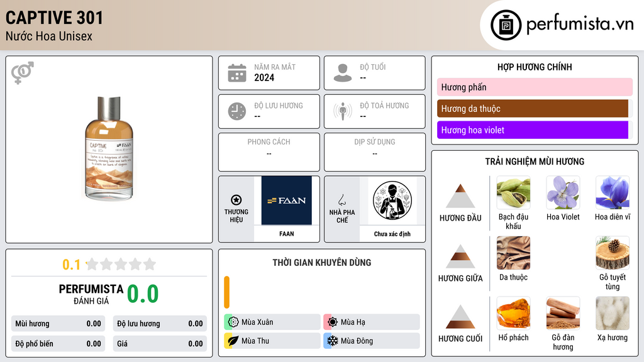This screenshot has width=644, height=362.
Task: Click the Mùa Hạ season label
Action: click(x=353, y=322)
